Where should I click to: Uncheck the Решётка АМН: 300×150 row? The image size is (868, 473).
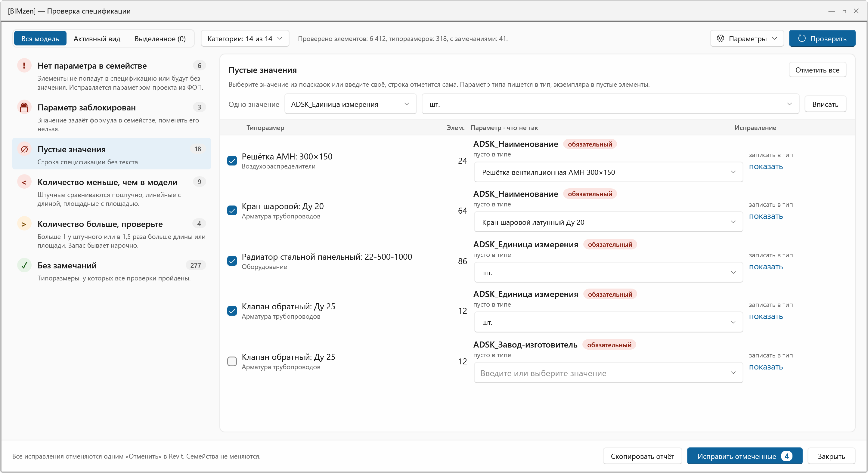point(232,161)
